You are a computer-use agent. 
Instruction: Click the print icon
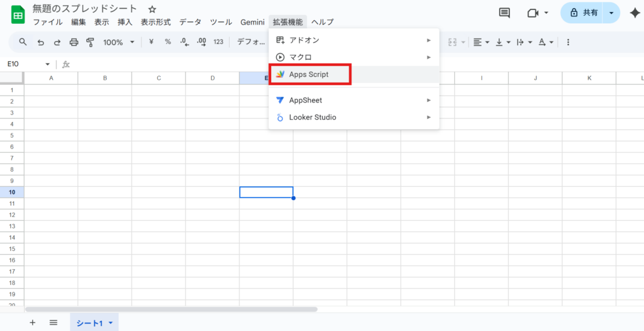(74, 42)
